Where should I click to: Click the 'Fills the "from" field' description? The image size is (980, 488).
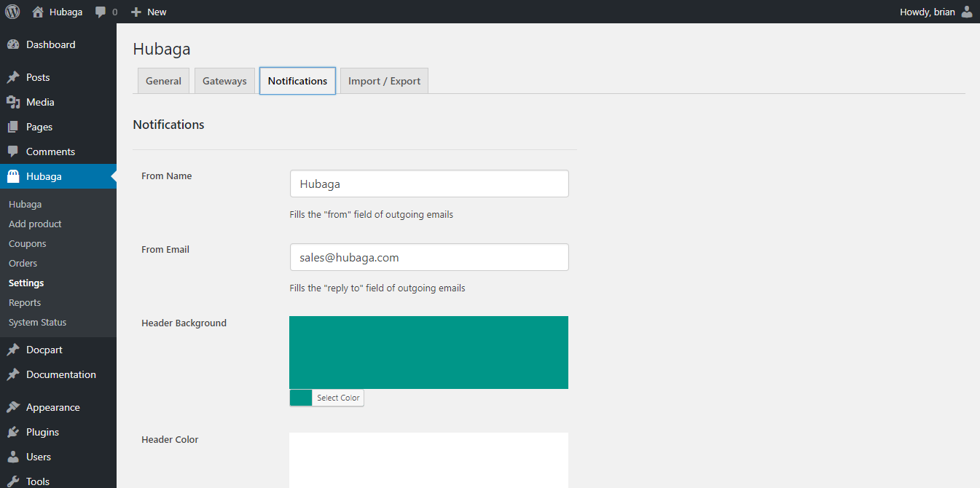[372, 214]
